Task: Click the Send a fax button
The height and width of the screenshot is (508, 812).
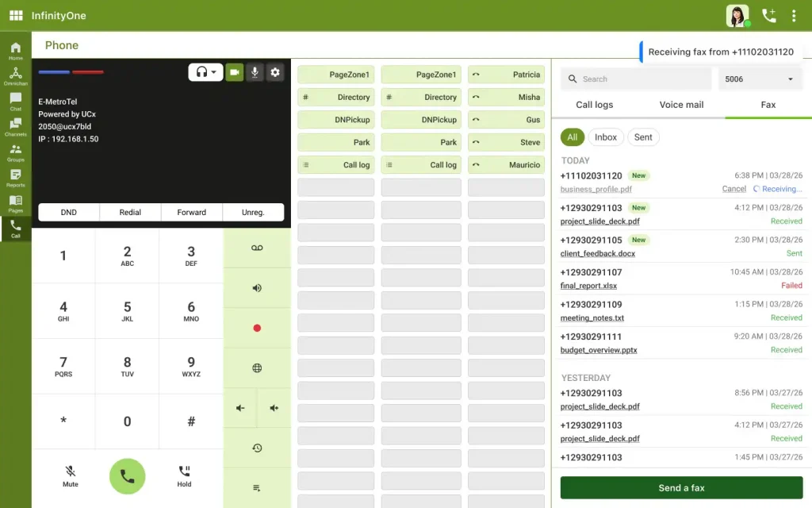Action: 681,488
